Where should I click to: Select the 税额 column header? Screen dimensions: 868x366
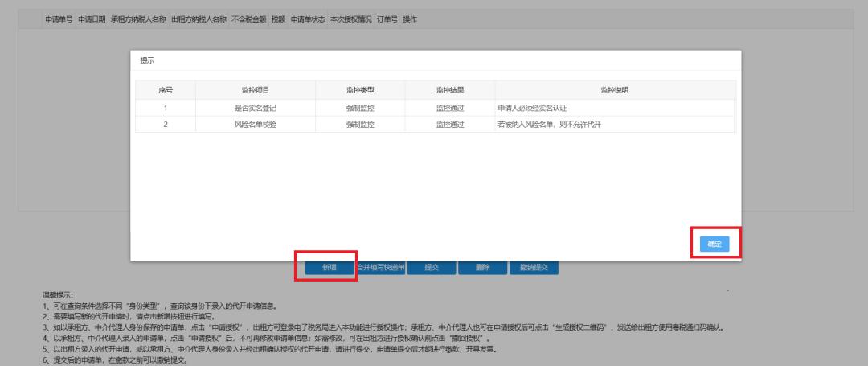[278, 19]
